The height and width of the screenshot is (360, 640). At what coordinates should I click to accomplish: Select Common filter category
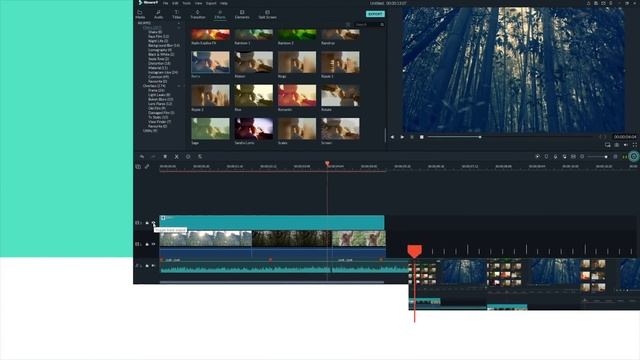point(158,77)
